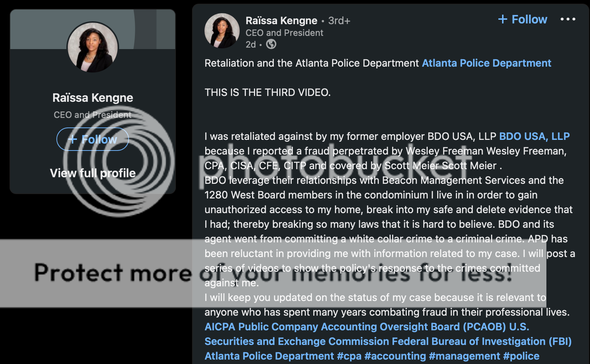Click the globe visibility icon near 2d
This screenshot has height=364, width=590.
click(271, 44)
